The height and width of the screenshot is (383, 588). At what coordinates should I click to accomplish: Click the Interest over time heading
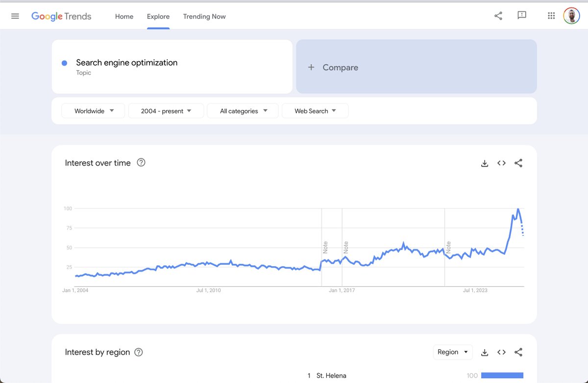(x=98, y=163)
